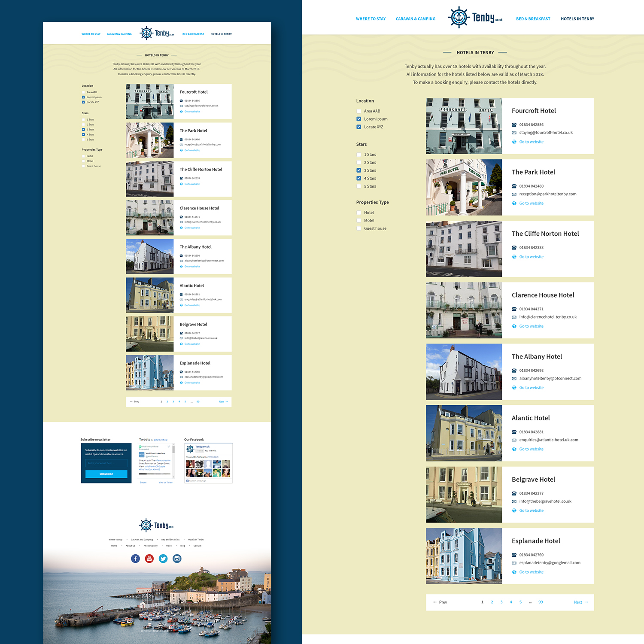Click the globe icon on Fourcroft Hotel, enlarged view
The image size is (644, 644).
tap(514, 142)
